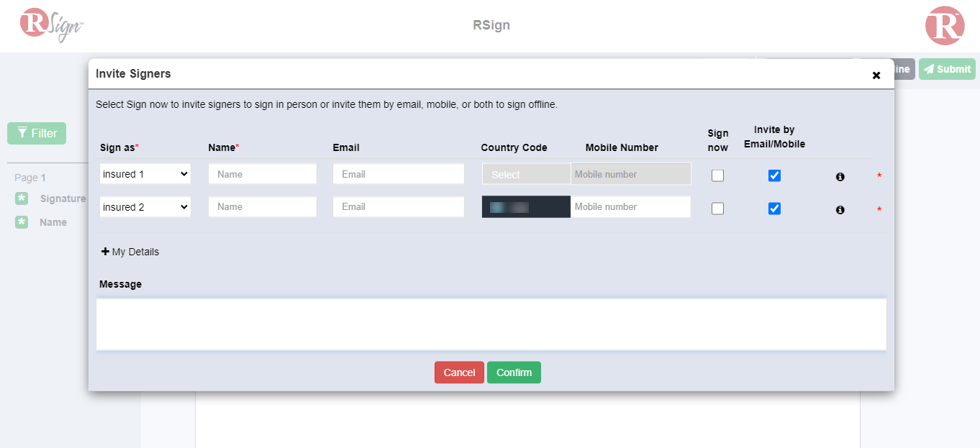This screenshot has height=448, width=980.
Task: Open the insured 1 Sign as dropdown
Action: (x=145, y=174)
